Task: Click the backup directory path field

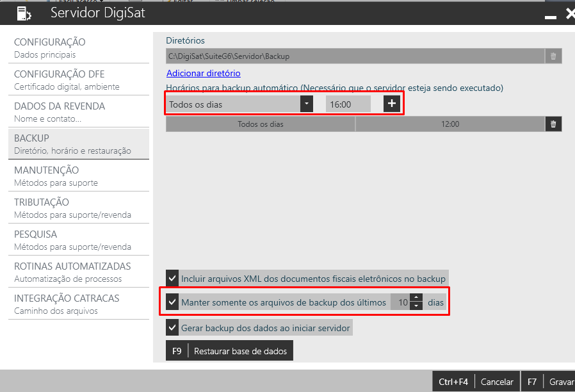Action: 355,56
